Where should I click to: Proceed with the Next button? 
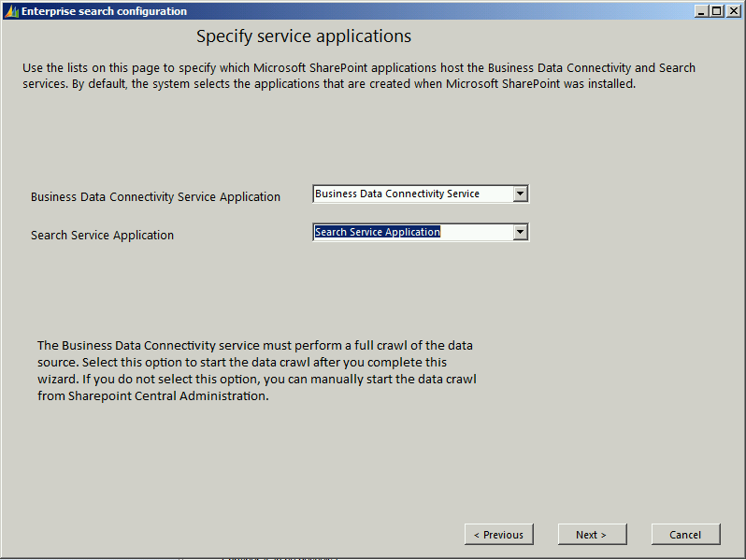[592, 535]
